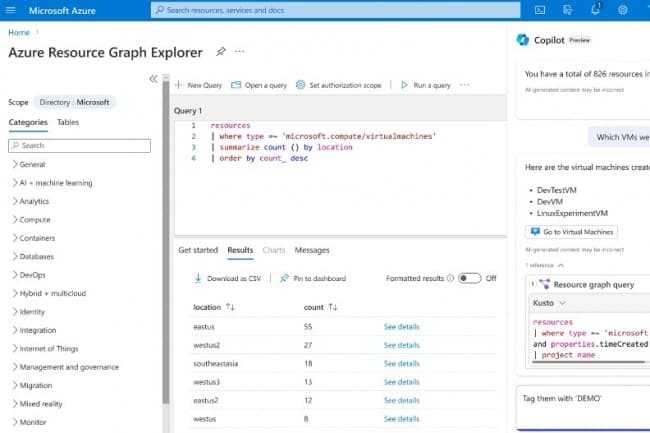Switch to the Categories tab
This screenshot has height=433, width=650.
click(x=28, y=122)
